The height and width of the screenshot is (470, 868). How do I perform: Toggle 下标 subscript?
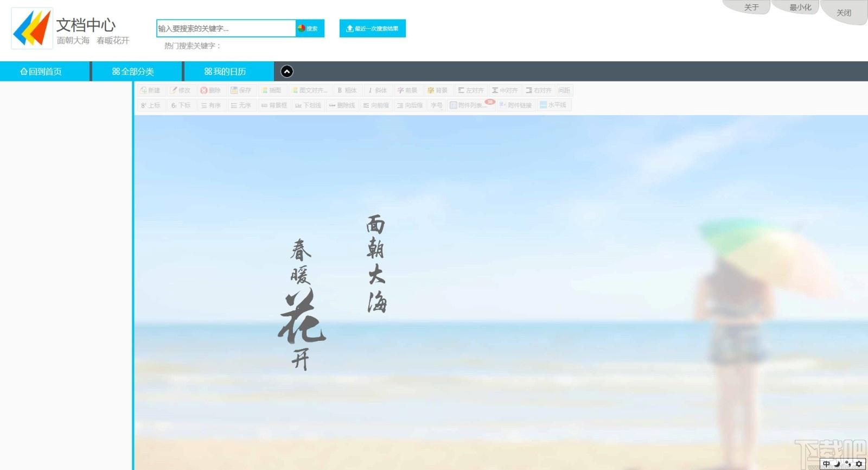point(181,105)
